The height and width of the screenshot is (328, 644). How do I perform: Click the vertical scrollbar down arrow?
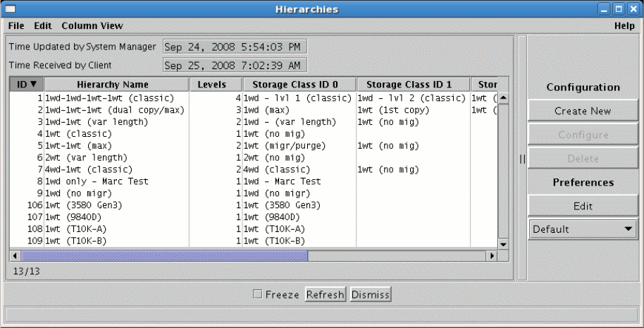503,244
